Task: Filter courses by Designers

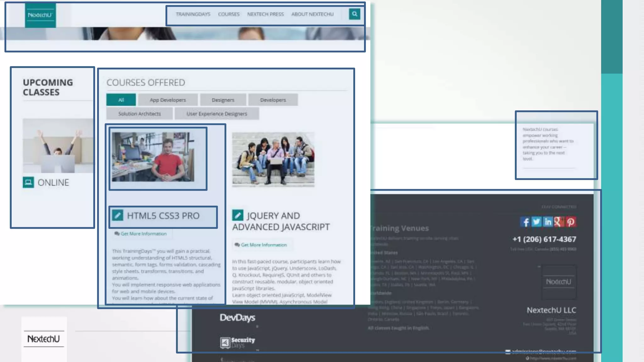Action: [x=223, y=100]
